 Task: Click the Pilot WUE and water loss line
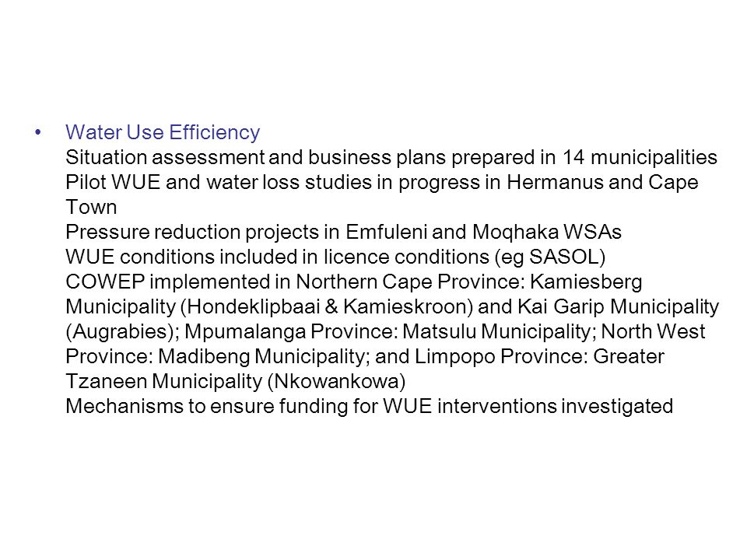381,182
